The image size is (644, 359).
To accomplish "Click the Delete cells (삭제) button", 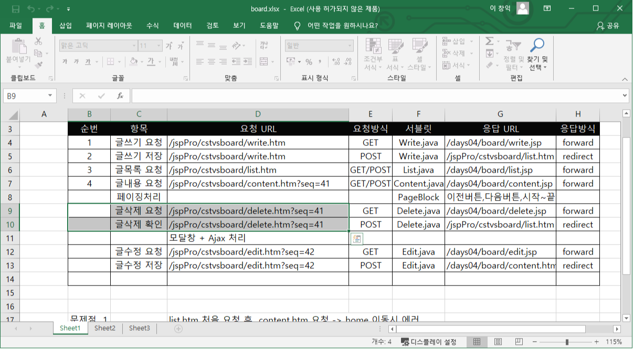I will 458,54.
